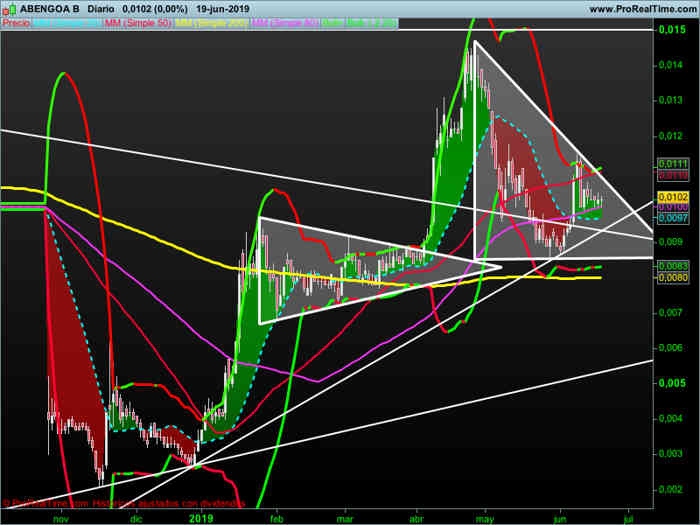The image size is (700, 525).
Task: Click the green 0,0111 price tag
Action: pos(673,164)
